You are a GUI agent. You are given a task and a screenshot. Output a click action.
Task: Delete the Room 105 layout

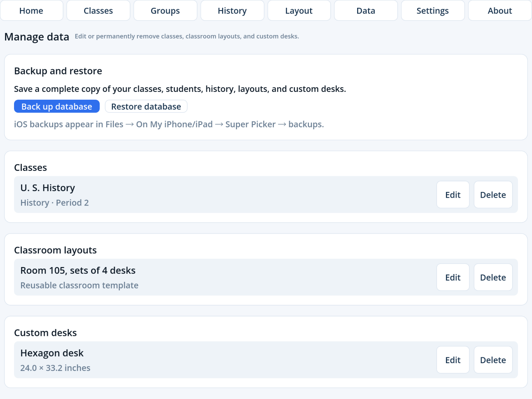493,277
